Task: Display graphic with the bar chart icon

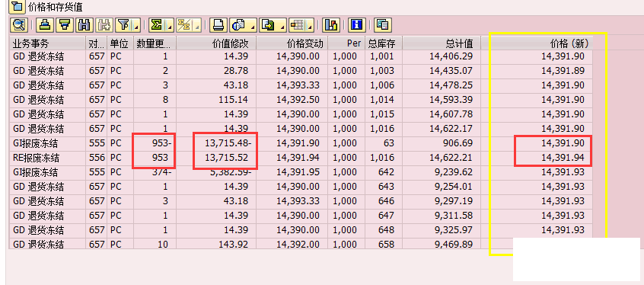Action: (330, 25)
